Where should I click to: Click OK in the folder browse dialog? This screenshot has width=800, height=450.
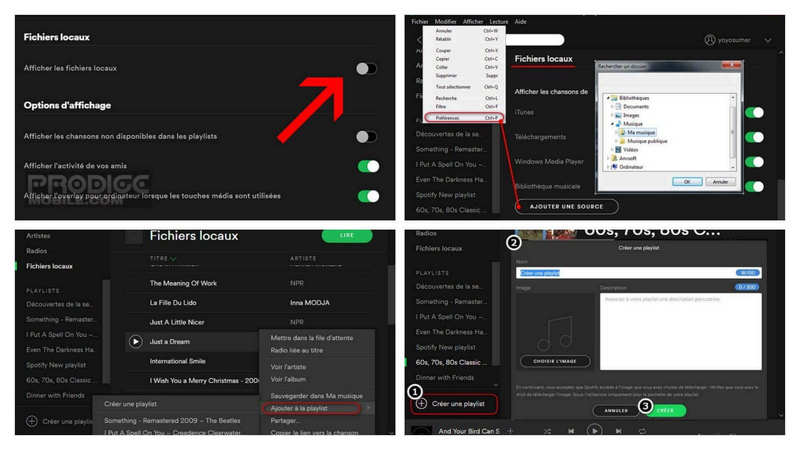[x=687, y=182]
